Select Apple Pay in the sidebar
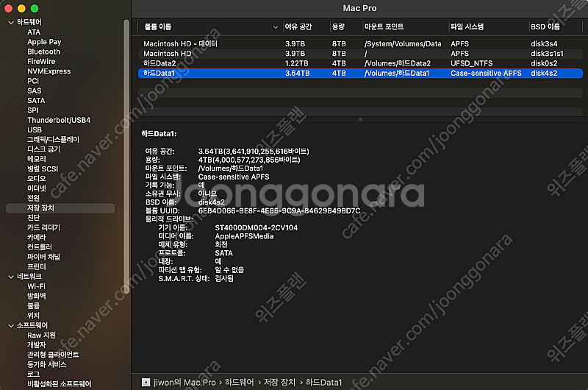The height and width of the screenshot is (390, 588). pyautogui.click(x=44, y=42)
